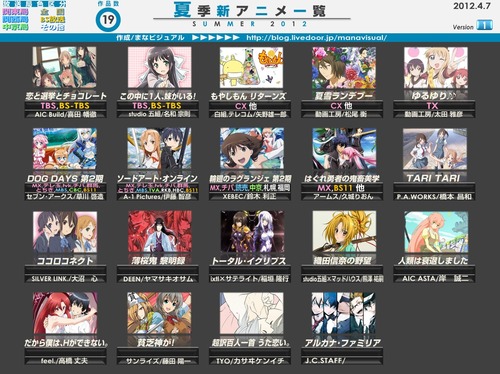Open the 夏雪ランデブー thumbnail
Viewport: 500px width, 374px height.
(344, 67)
